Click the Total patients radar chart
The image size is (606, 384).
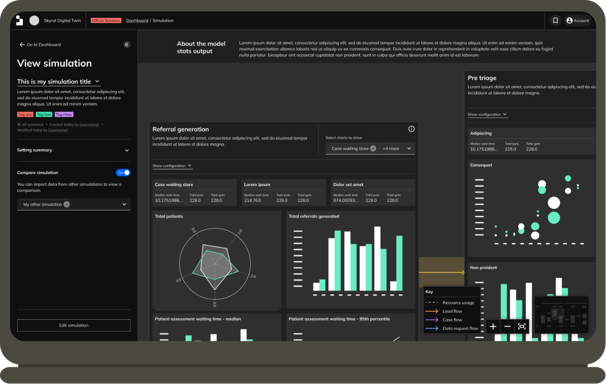coord(215,263)
